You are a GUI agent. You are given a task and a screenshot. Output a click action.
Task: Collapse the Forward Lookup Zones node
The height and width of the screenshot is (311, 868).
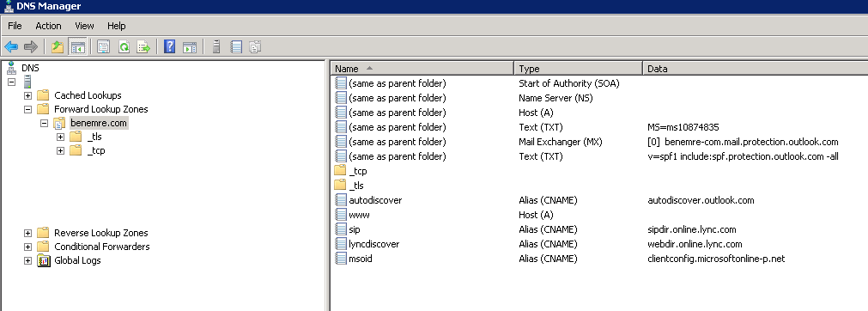[27, 109]
